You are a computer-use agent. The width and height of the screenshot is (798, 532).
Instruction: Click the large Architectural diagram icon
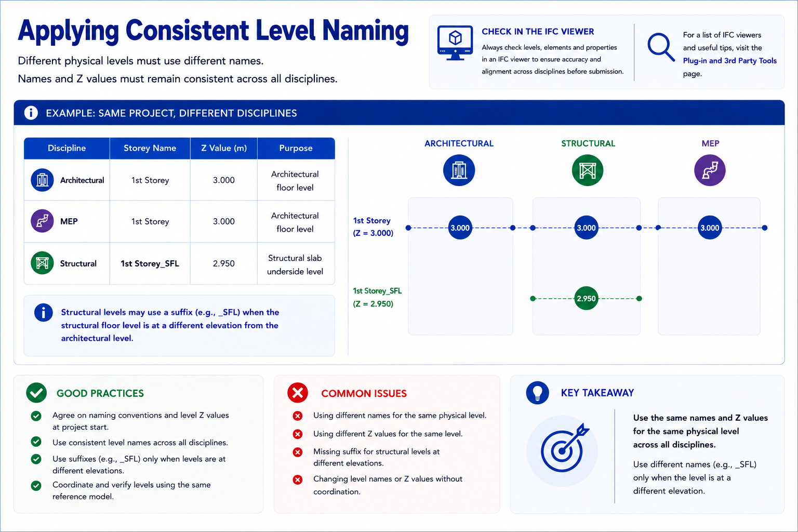pos(459,170)
